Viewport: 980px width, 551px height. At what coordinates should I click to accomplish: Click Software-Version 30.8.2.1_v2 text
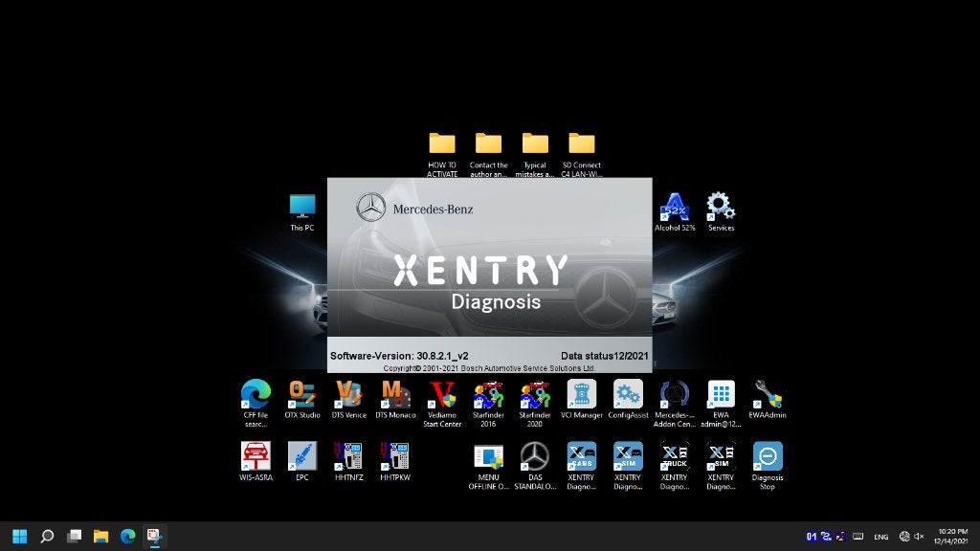(399, 356)
